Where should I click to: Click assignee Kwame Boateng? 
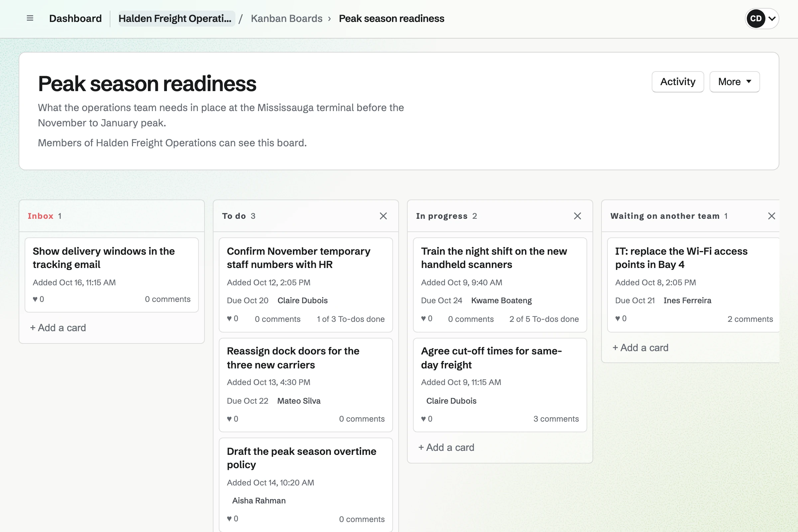[501, 301]
